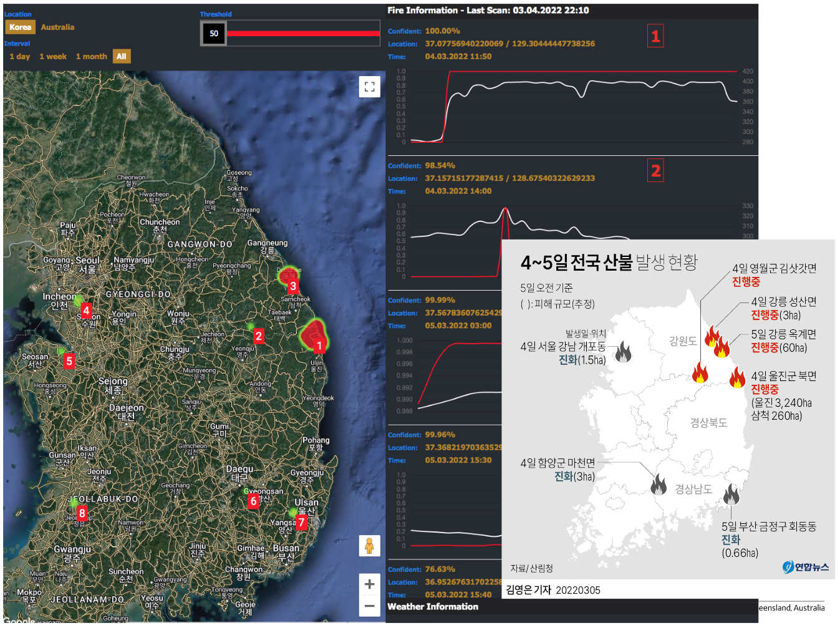Screen dimensions: 840x628
Task: Click fire marker 4 near Suwon
Action: (86, 310)
